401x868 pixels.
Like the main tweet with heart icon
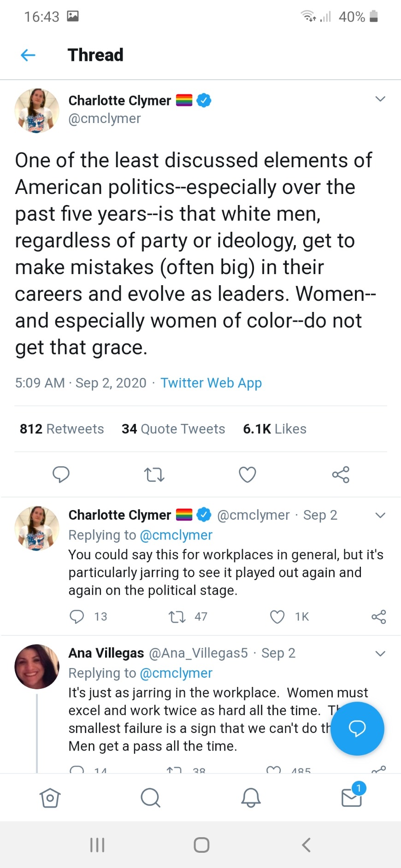[x=248, y=474]
